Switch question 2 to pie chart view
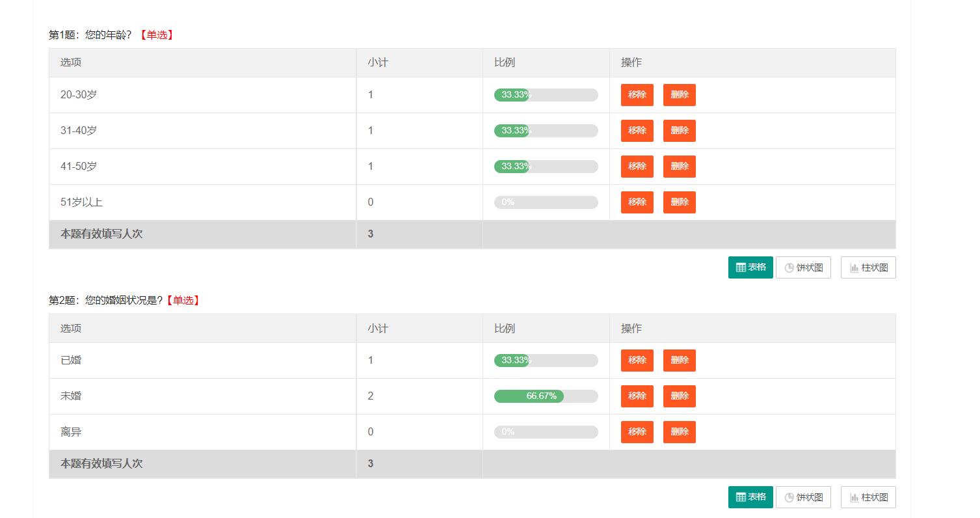 pyautogui.click(x=803, y=497)
